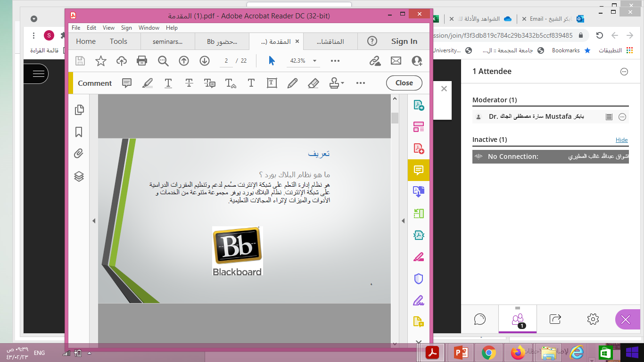644x362 pixels.
Task: Choose the replace text note tool
Action: (x=210, y=83)
